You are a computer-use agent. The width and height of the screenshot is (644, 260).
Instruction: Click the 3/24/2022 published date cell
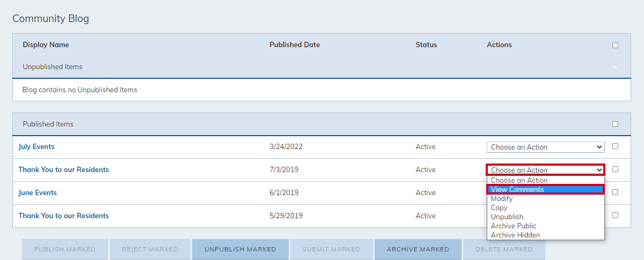click(x=286, y=146)
